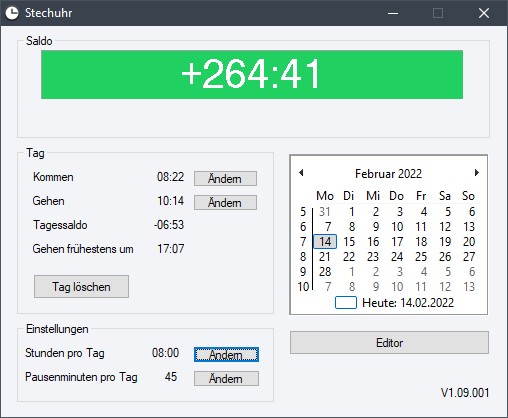Change Pausenminuten pro Tag with Ändern
The height and width of the screenshot is (418, 508).
click(226, 379)
